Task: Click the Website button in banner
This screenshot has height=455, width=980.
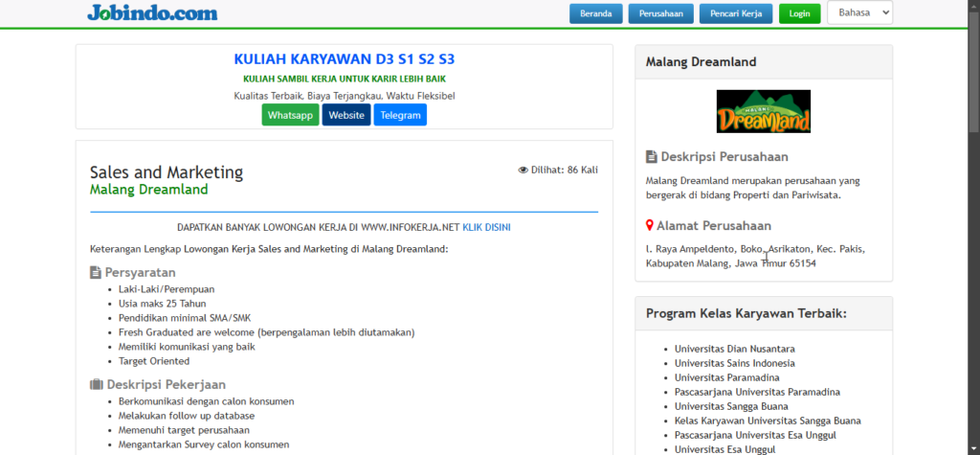Action: tap(346, 115)
